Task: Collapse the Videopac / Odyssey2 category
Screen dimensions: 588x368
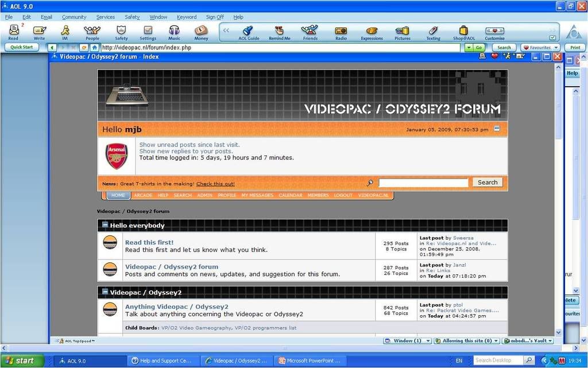Action: coord(105,292)
